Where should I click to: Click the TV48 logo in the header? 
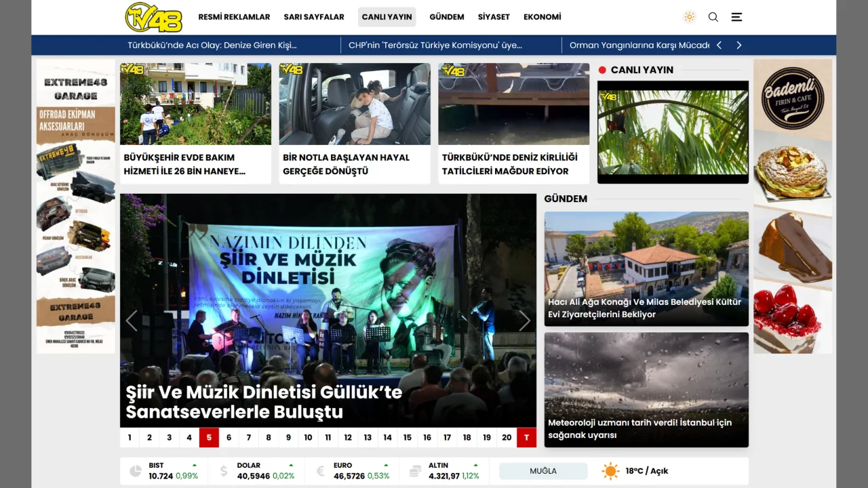pyautogui.click(x=154, y=17)
